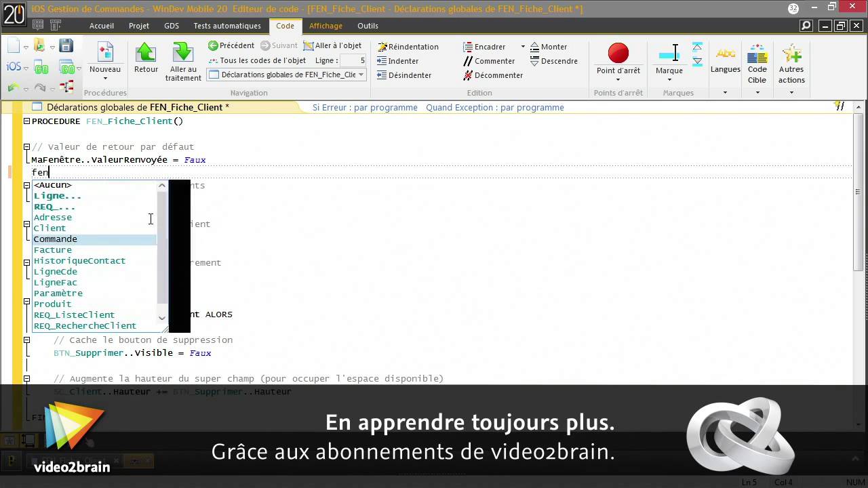Open the Projet ribbon tab

pyautogui.click(x=139, y=26)
